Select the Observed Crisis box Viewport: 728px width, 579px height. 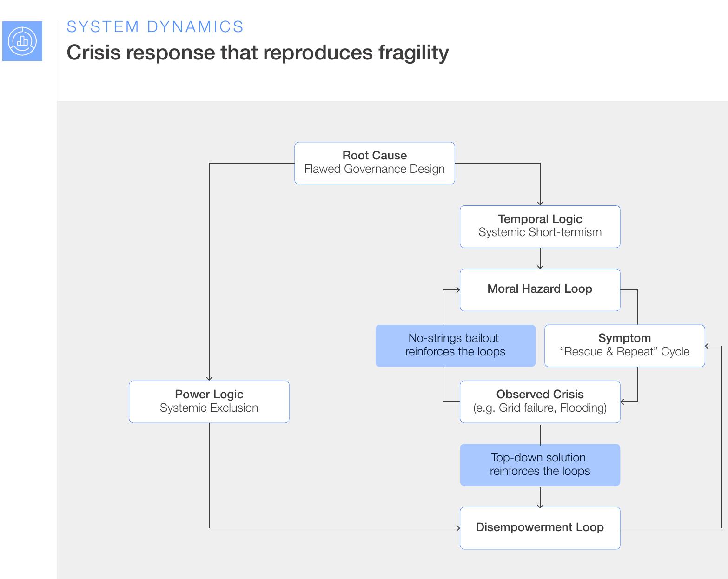click(x=540, y=402)
